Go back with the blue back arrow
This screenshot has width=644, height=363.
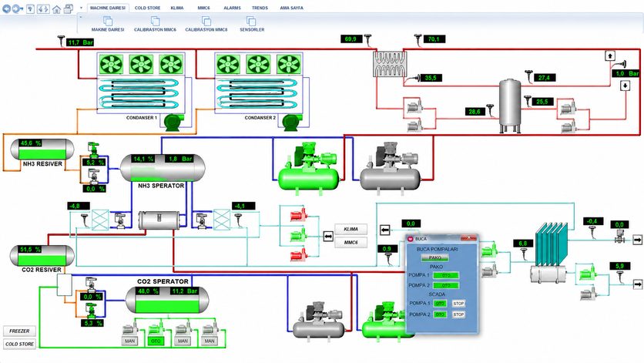(x=7, y=8)
